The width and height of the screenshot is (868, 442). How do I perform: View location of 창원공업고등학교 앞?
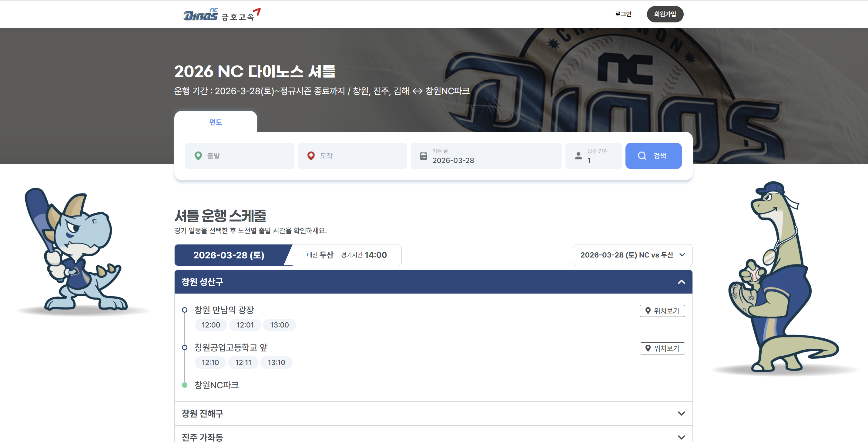[x=662, y=348]
